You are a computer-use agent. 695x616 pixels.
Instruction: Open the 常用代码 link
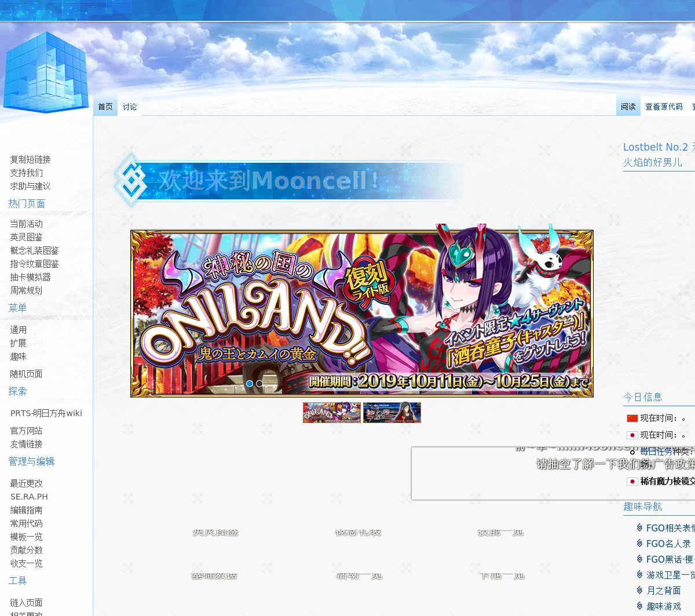pyautogui.click(x=26, y=523)
